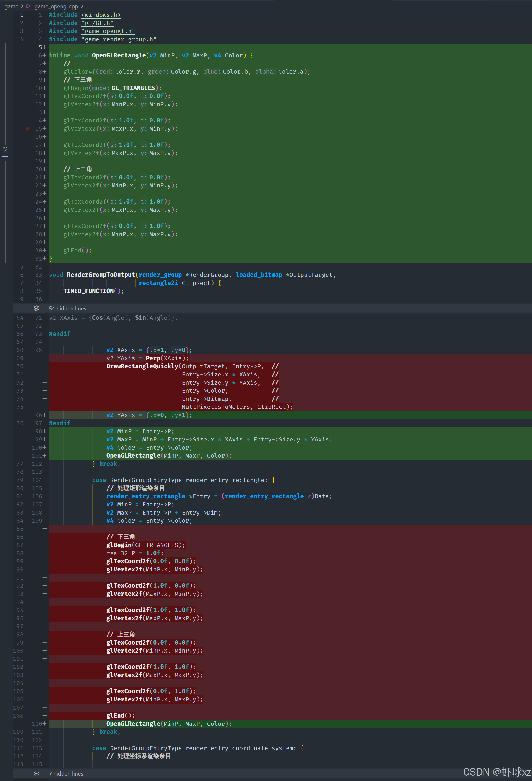This screenshot has height=781, width=532.
Task: Click the C++ file icon in breadcrumb
Action: coord(29,6)
